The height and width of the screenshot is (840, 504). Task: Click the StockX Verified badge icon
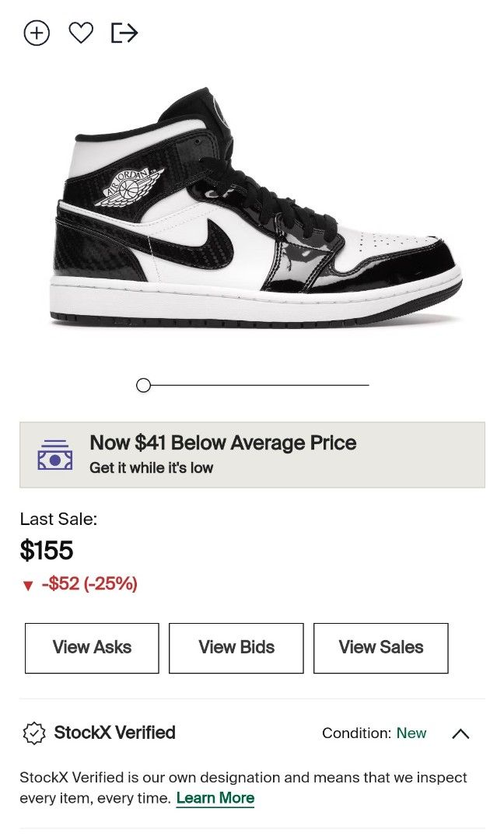pyautogui.click(x=35, y=733)
